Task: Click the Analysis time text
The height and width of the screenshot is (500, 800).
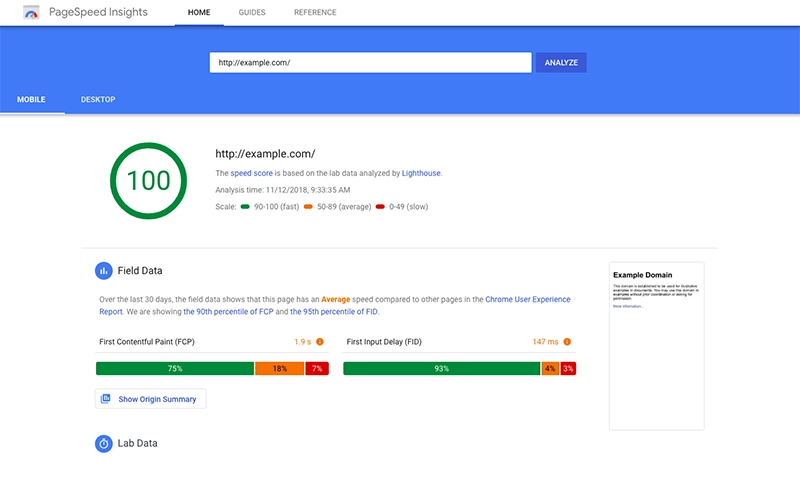Action: coord(283,190)
